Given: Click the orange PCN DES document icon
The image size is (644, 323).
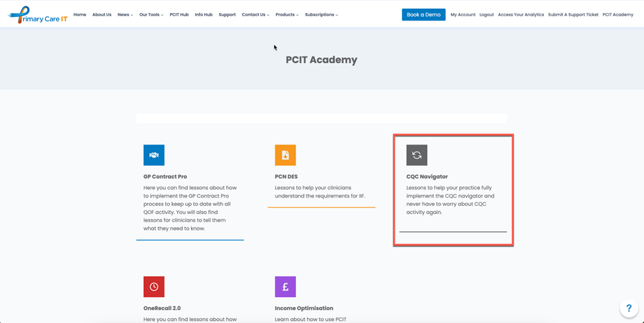Looking at the screenshot, I should [285, 155].
